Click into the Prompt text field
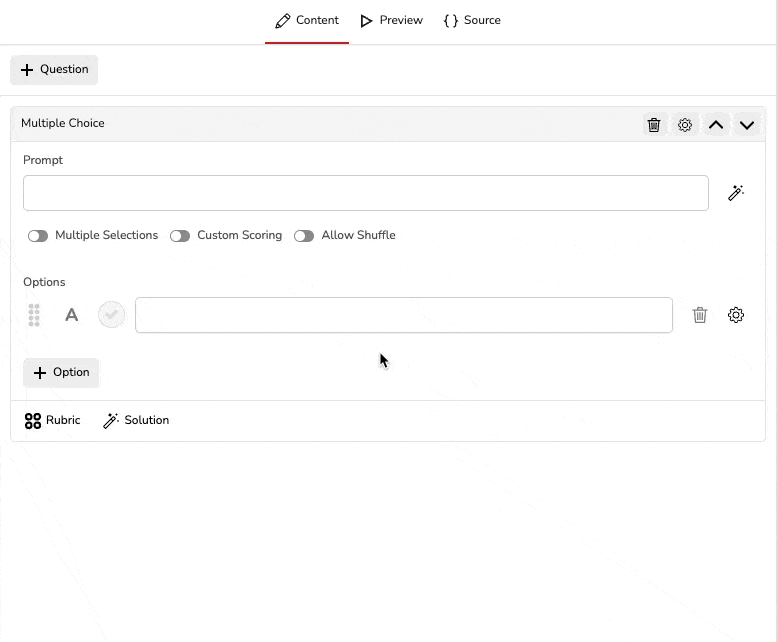The height and width of the screenshot is (642, 778). [365, 193]
